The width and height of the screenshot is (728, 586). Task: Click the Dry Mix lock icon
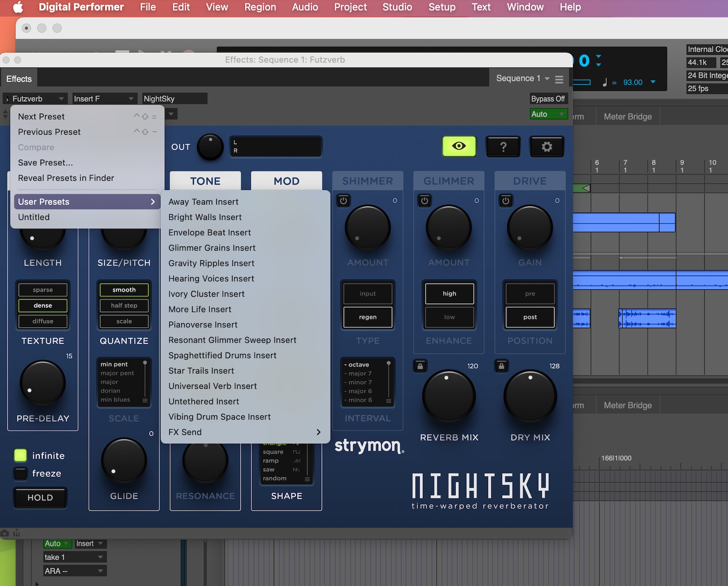(501, 366)
